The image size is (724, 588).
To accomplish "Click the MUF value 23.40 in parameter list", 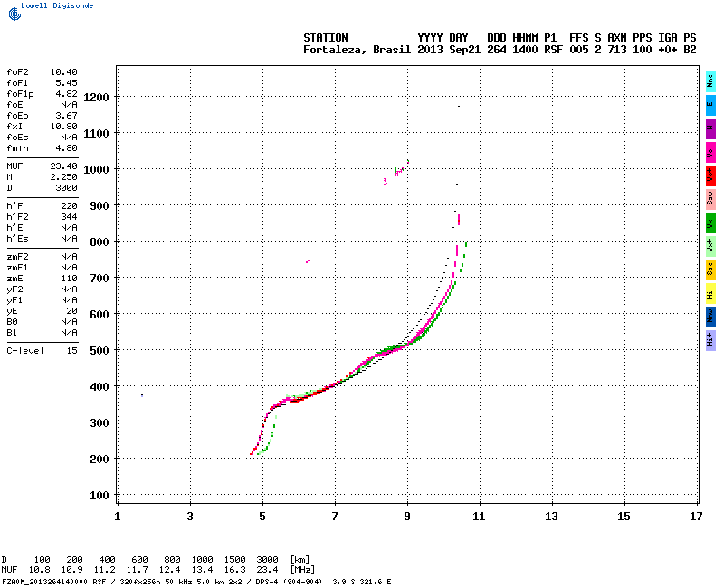I will coord(63,166).
